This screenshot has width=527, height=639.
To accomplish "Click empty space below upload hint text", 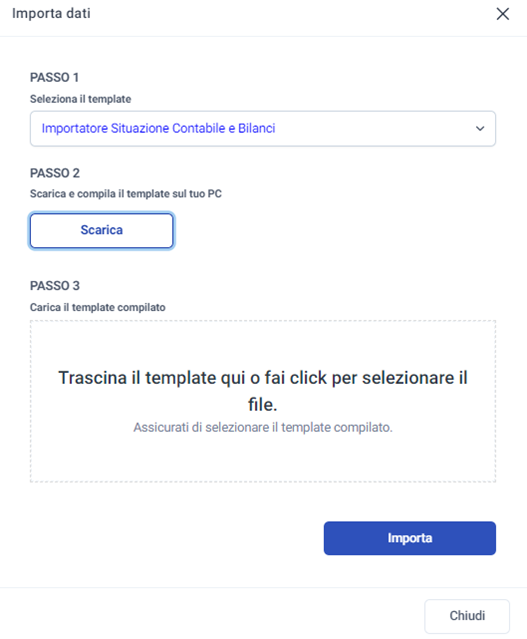I will (263, 458).
